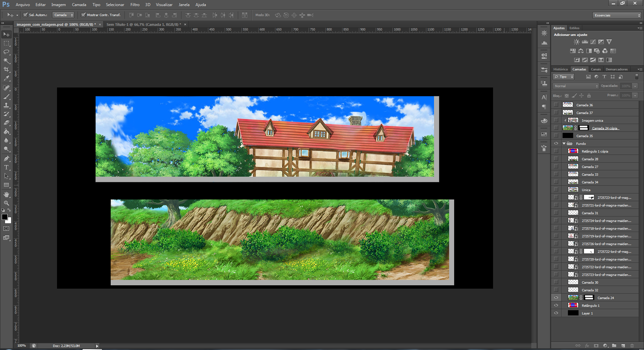The width and height of the screenshot is (644, 350).
Task: Delete layer with the trash icon
Action: pos(632,346)
